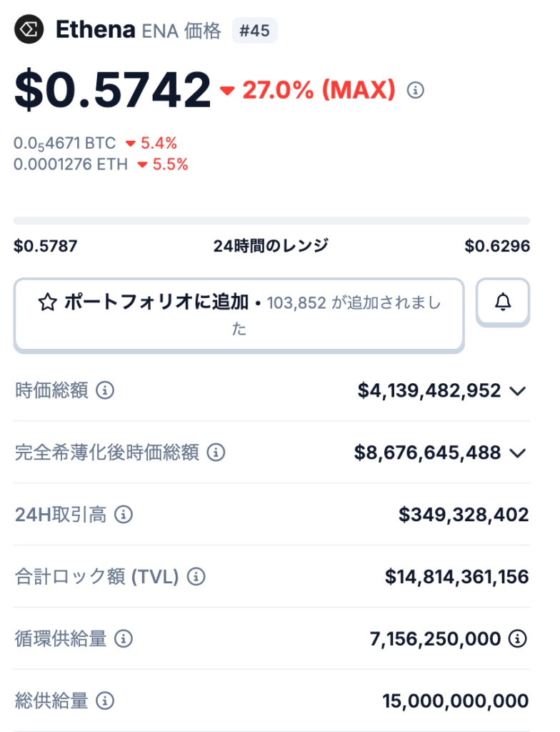The image size is (560, 732).
Task: Click the 27.0% (MAX) change indicator
Action: point(309,91)
